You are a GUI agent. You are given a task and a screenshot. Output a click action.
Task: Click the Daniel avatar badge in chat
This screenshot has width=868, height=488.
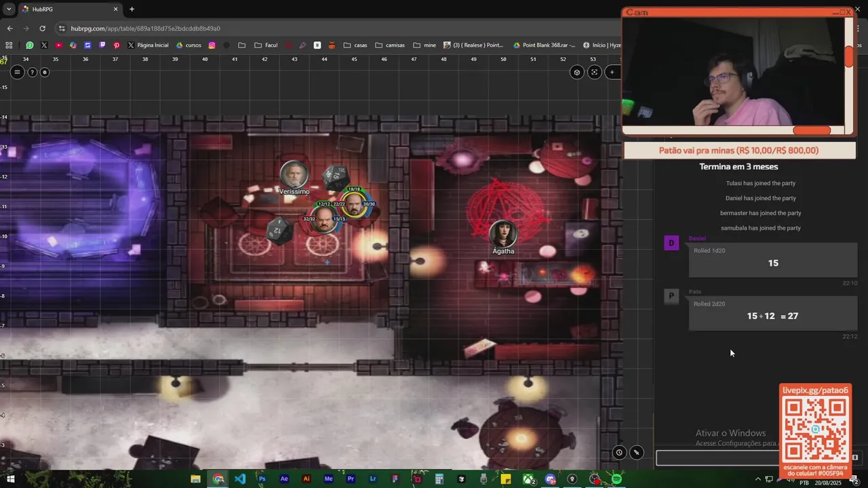(x=671, y=243)
